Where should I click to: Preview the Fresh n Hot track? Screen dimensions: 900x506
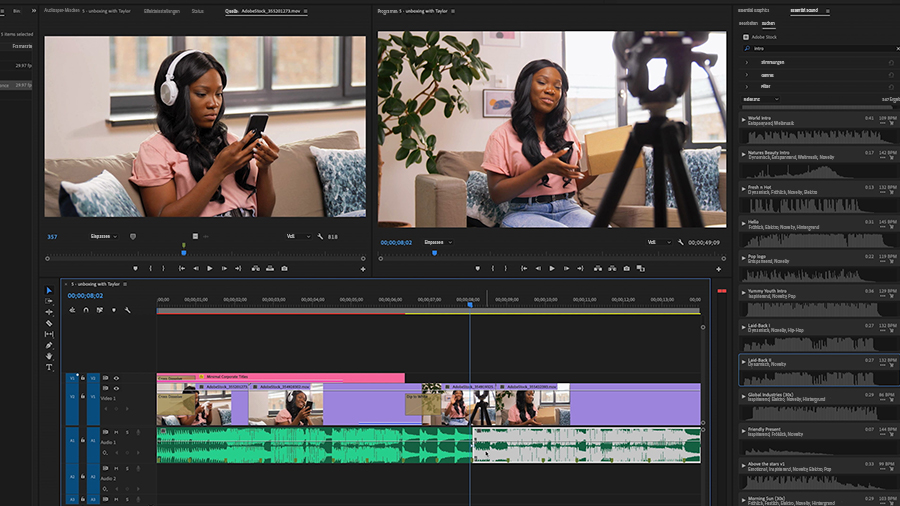[743, 189]
